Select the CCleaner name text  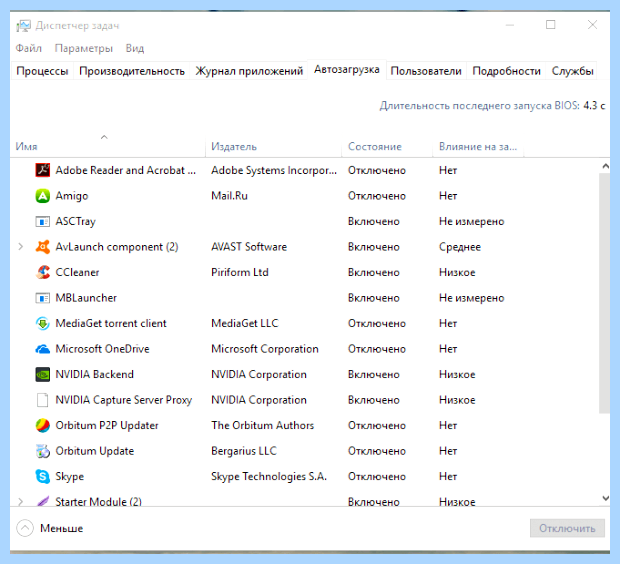pos(77,272)
